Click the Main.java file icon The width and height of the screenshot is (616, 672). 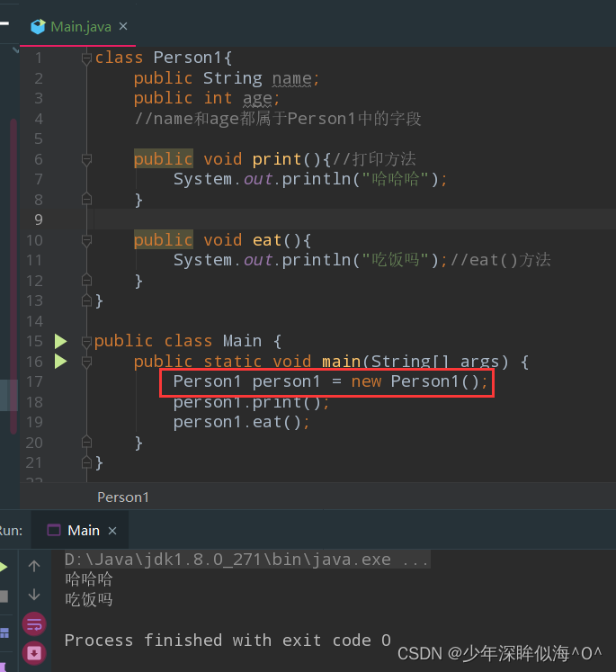click(38, 27)
